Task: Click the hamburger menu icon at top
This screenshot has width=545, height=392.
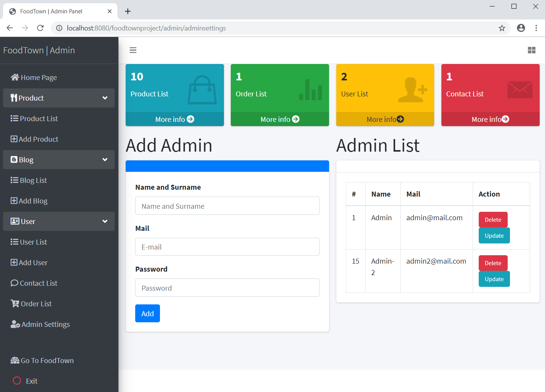Action: [133, 50]
